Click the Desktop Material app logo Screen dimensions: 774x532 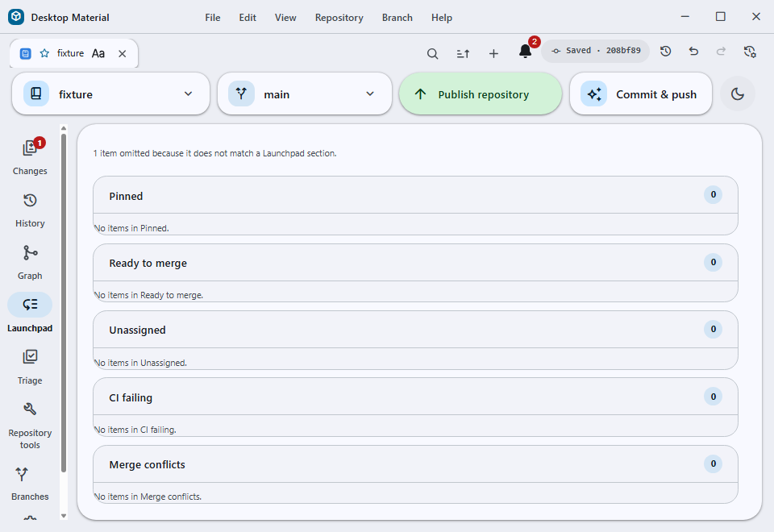coord(16,17)
